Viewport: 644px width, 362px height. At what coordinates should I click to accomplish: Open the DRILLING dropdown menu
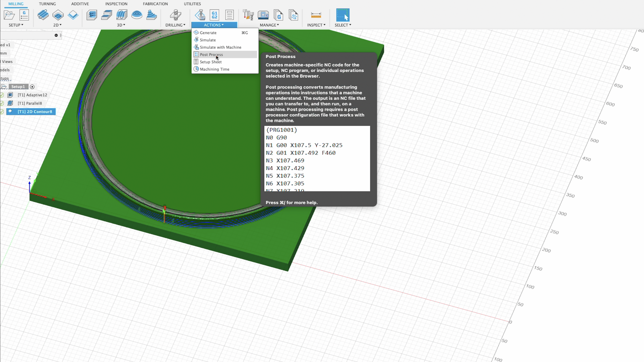click(x=175, y=25)
